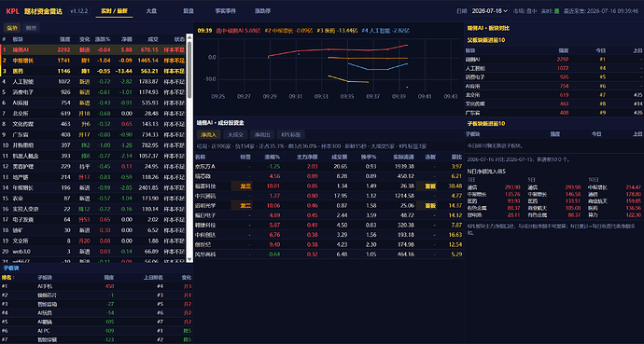This screenshot has height=344, width=644.
Task: Click scrollbar up arrow of sector list
Action: pyautogui.click(x=189, y=37)
